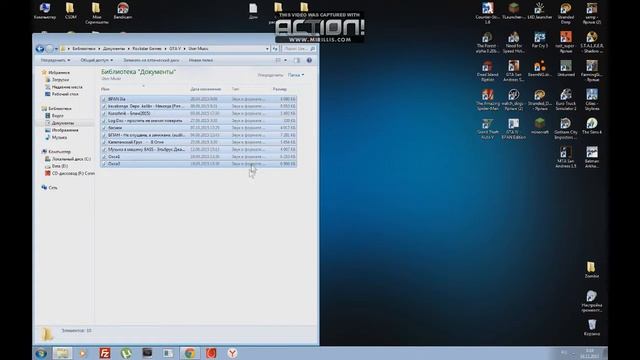Viewport: 640px width, 360px height.
Task: Select Документы in the breadcrumb path
Action: [114, 49]
